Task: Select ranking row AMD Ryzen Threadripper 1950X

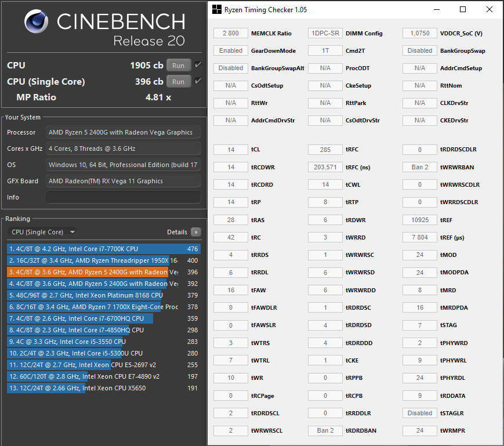Action: pos(103,260)
